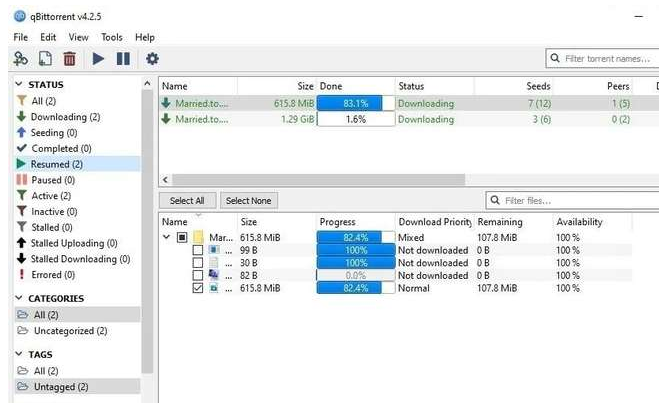Screen dimensions: 659x403
Task: Sort files by Download Priority column
Action: point(435,222)
